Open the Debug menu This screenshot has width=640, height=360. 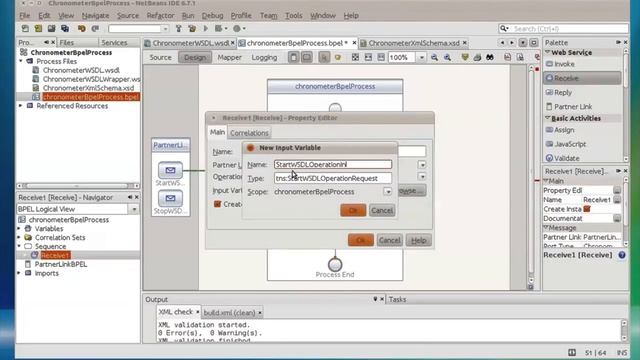click(x=212, y=16)
